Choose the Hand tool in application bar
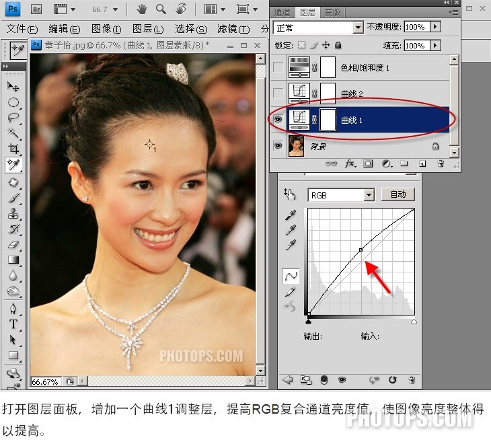The width and height of the screenshot is (491, 448). [141, 9]
